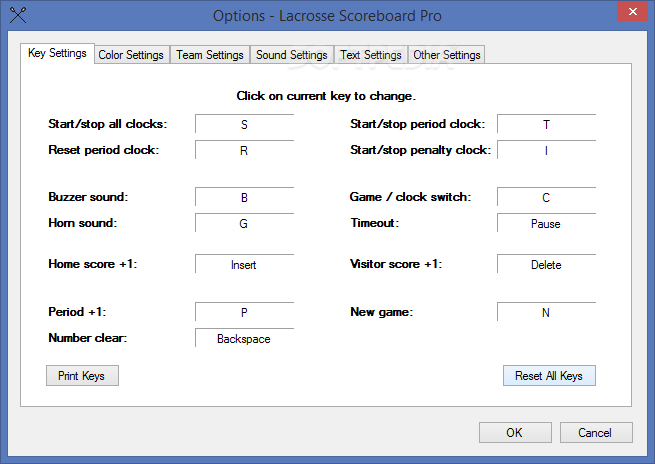Image resolution: width=655 pixels, height=464 pixels.
Task: Click the 'Click on current key to change.' text
Action: [x=326, y=96]
